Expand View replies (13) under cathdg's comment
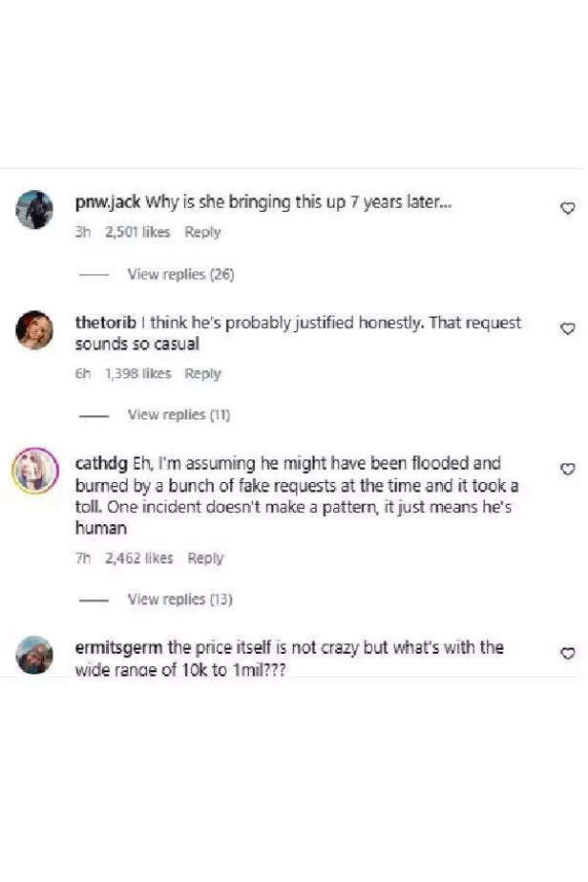Viewport: 588px width, 882px height. [x=180, y=598]
